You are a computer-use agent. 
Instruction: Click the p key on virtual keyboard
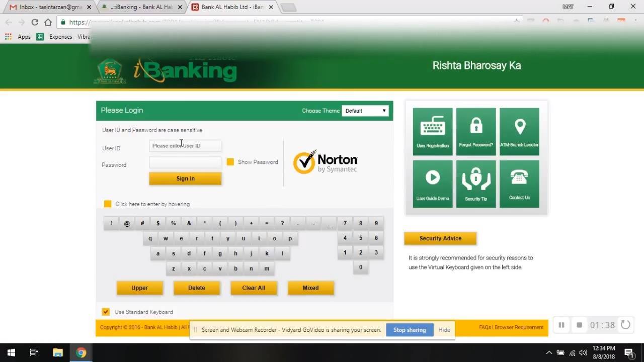pyautogui.click(x=290, y=238)
